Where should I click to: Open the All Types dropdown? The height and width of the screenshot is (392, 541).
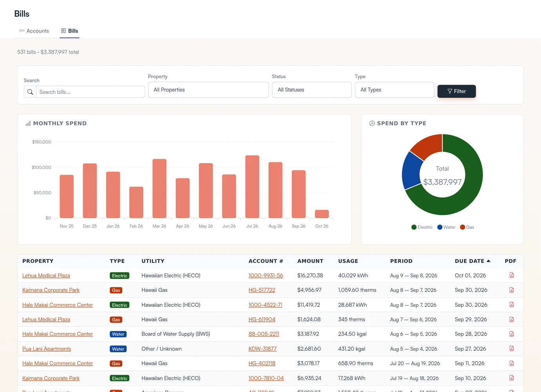coord(394,90)
